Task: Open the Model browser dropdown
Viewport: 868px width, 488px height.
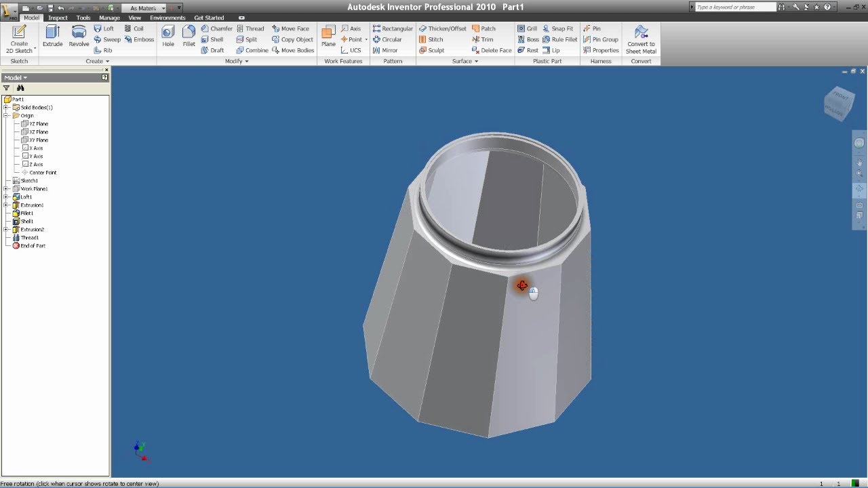Action: point(16,77)
